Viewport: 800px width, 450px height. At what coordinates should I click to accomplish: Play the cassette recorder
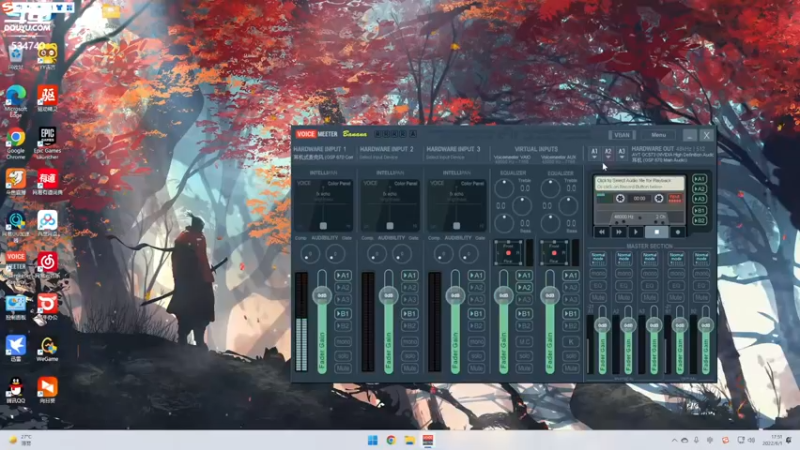pos(636,232)
